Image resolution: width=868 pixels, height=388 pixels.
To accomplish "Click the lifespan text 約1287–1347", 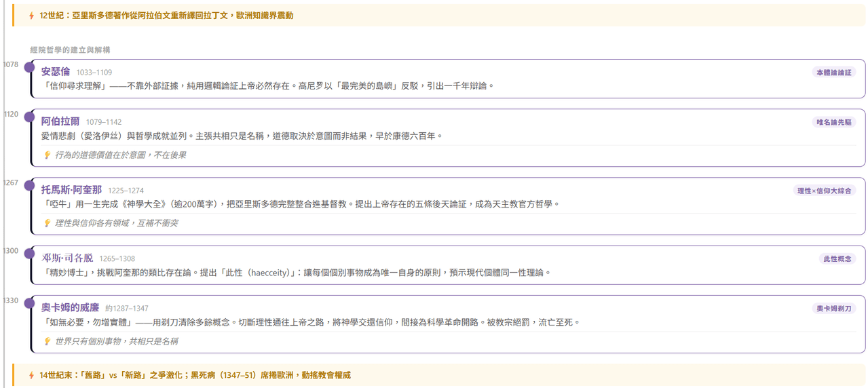I will [x=127, y=309].
